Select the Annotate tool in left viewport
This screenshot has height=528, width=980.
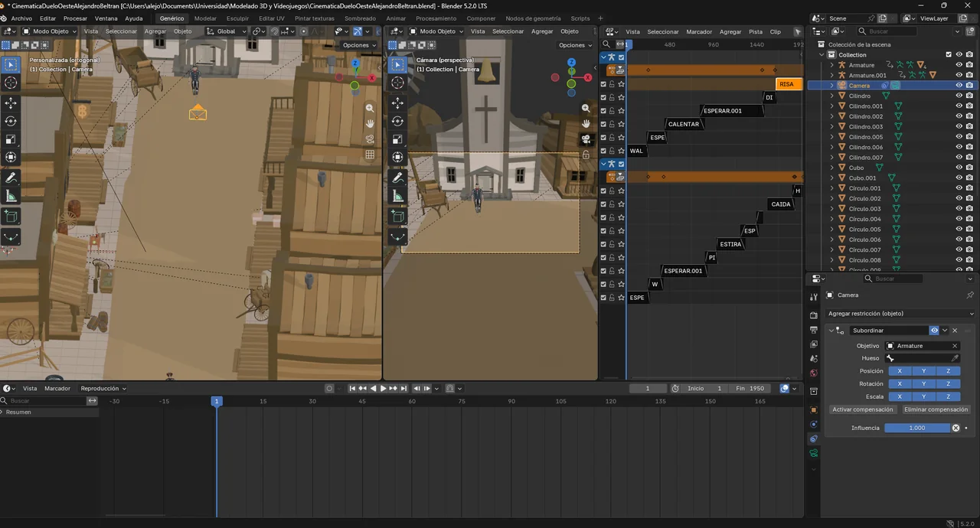click(11, 178)
